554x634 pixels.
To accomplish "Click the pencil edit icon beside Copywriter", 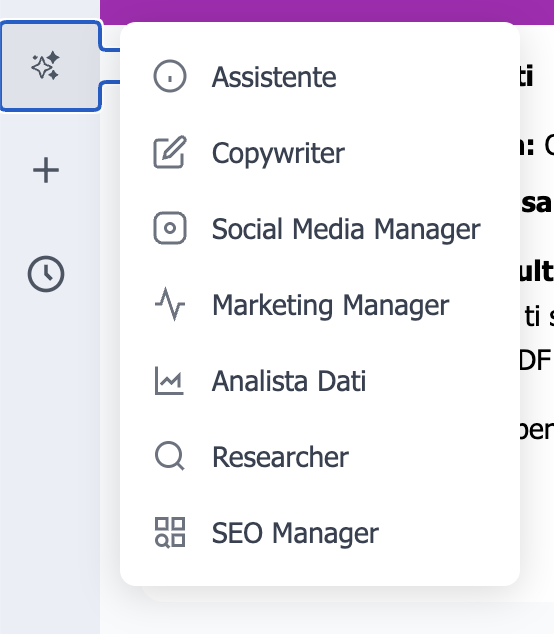I will click(170, 152).
